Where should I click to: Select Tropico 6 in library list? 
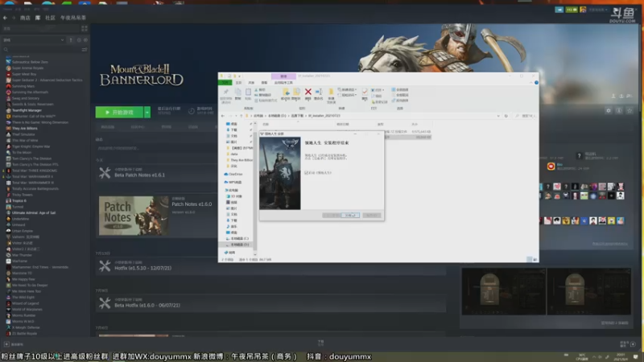tap(19, 200)
